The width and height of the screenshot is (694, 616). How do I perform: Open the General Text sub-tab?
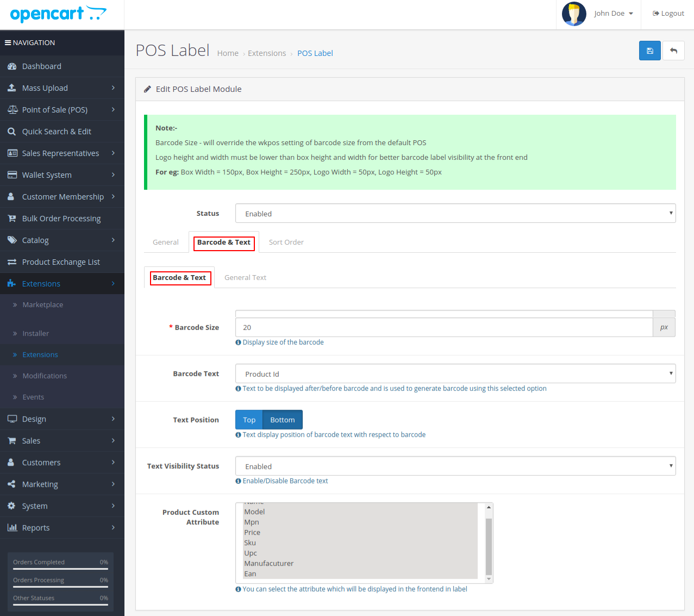[245, 278]
